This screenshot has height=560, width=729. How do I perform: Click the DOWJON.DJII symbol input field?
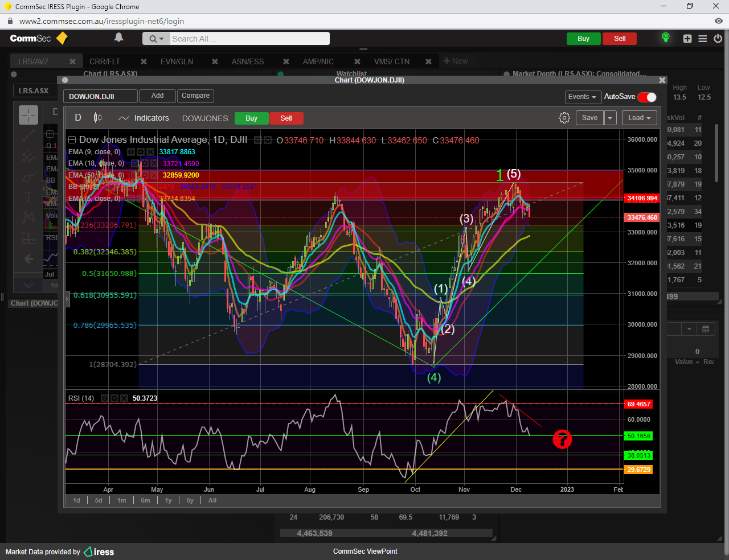pos(100,96)
